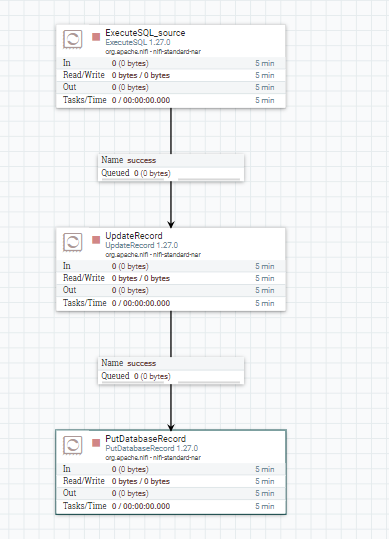The image size is (389, 539).
Task: Click the arrowhead entering the PutDatabaseRecord processor
Action: [171, 427]
